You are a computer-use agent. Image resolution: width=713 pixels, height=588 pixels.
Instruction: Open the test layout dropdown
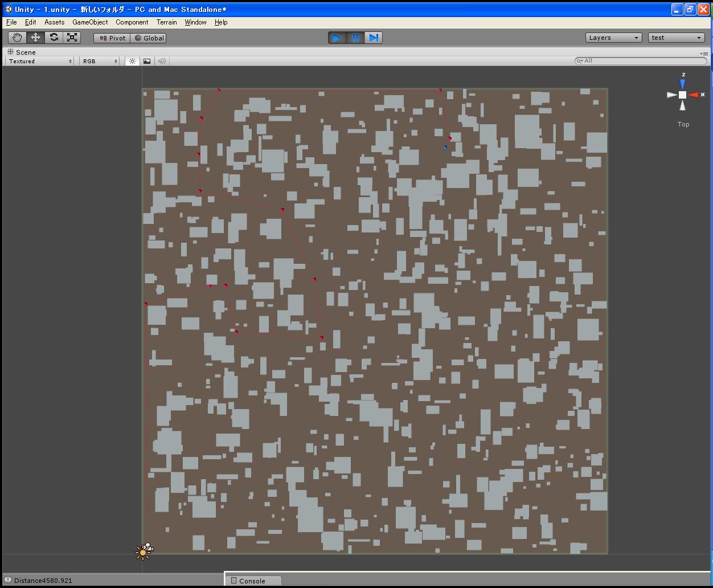tap(677, 38)
